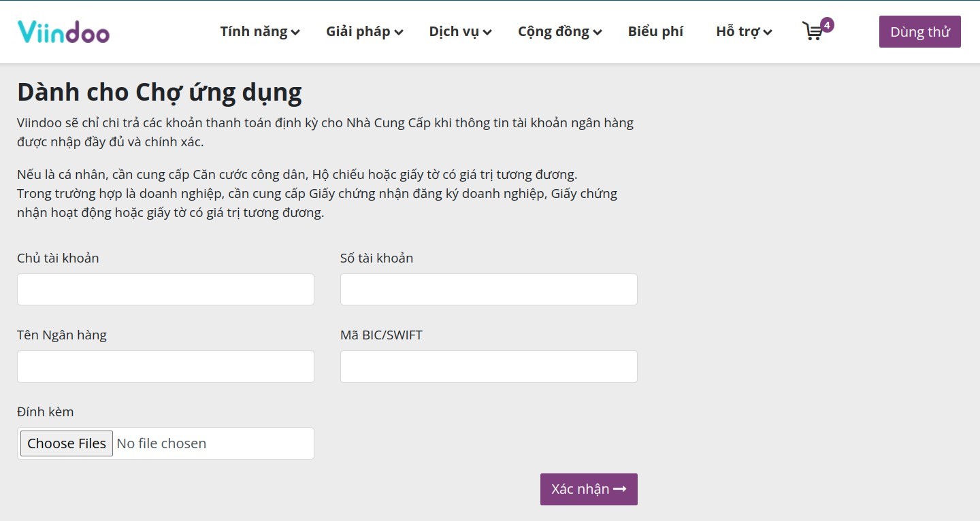Click the 'Chủ tài khoản' label
Screen dimensions: 980x521
(x=58, y=258)
